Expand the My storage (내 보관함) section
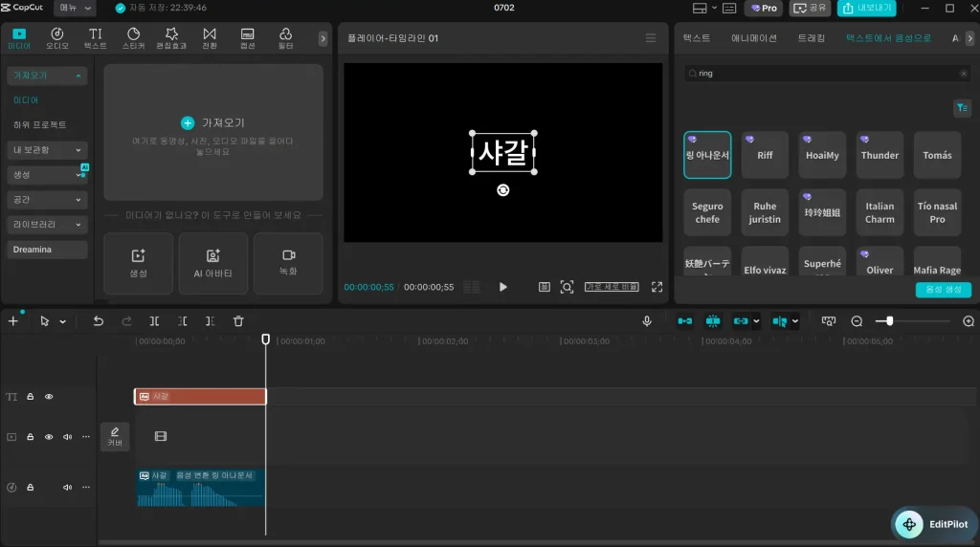 click(47, 150)
